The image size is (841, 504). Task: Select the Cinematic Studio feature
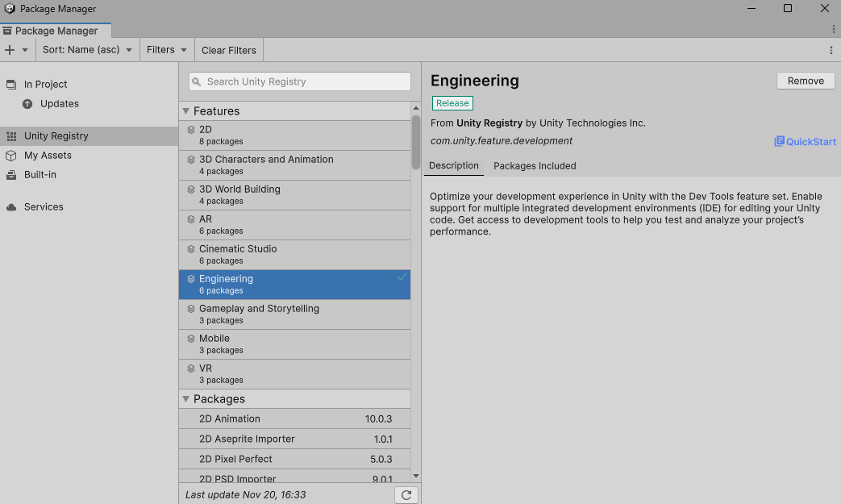(295, 255)
